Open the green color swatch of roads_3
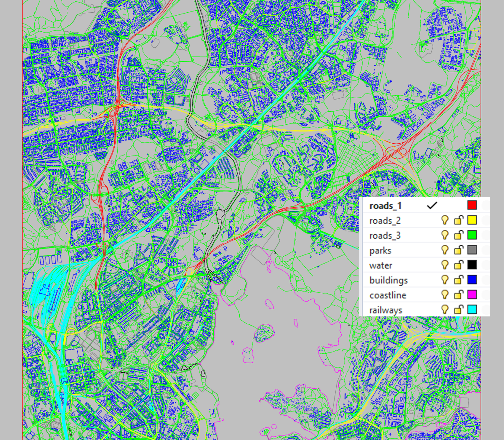Image resolution: width=504 pixels, height=440 pixels. (472, 235)
